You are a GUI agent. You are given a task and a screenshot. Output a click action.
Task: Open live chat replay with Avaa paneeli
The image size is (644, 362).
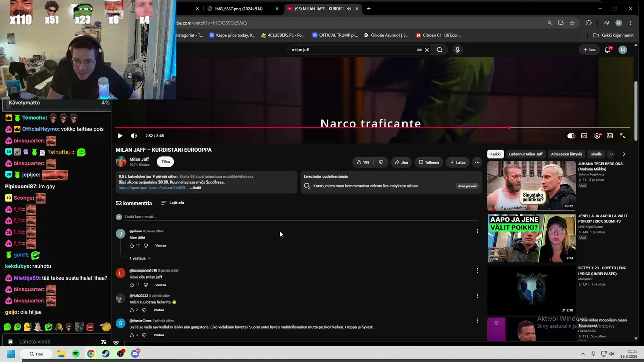pyautogui.click(x=467, y=186)
